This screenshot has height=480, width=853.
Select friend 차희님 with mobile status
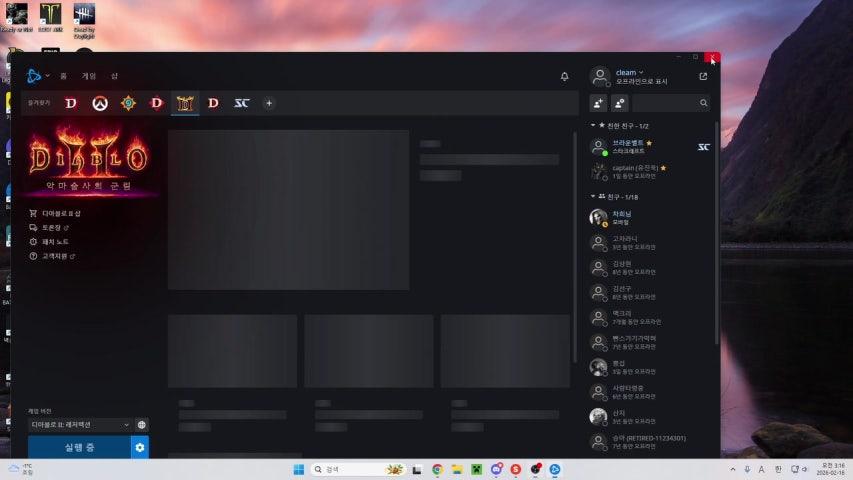(650, 218)
